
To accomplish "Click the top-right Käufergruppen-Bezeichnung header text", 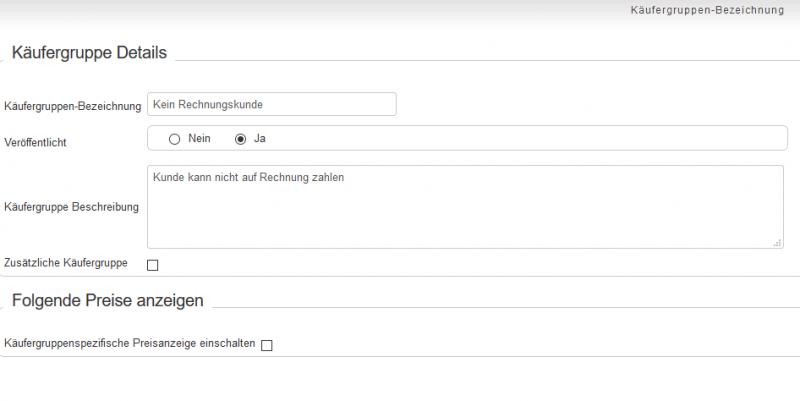I will coord(707,10).
